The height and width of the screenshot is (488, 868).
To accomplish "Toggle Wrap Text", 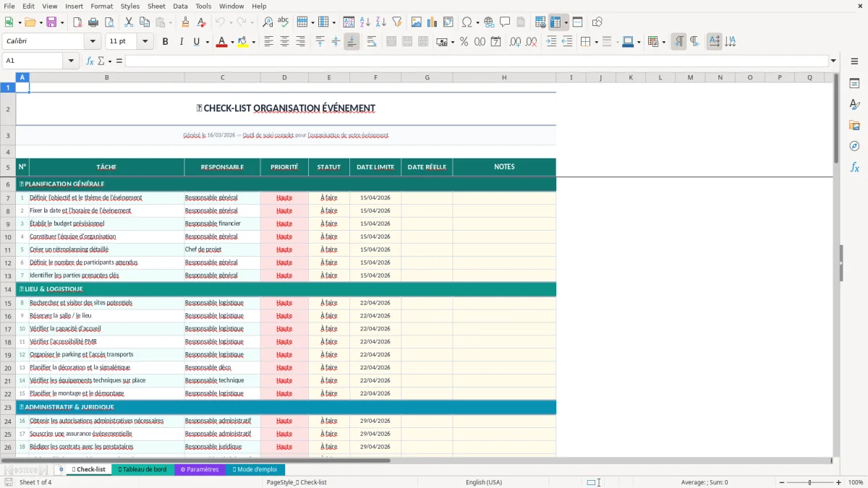I will coord(371,42).
